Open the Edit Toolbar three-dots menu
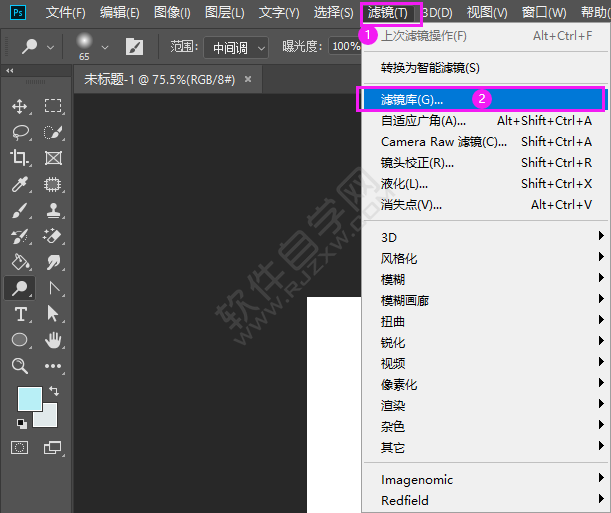This screenshot has height=513, width=611. coord(53,366)
